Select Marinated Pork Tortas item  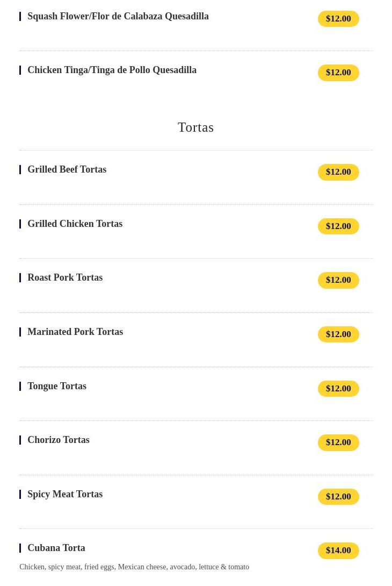75,332
